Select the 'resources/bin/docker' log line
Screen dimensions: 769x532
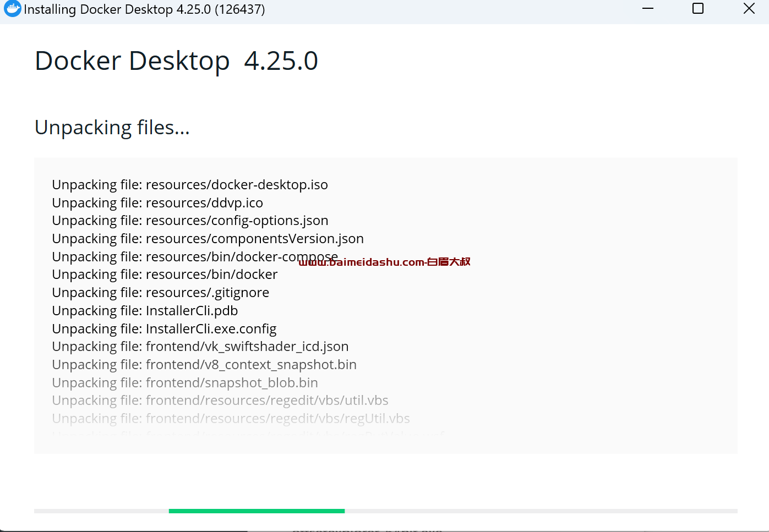(165, 275)
